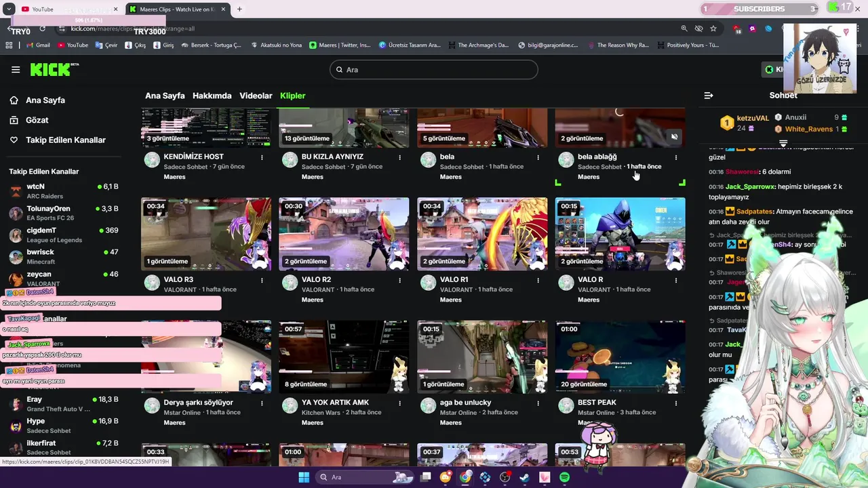868x488 pixels.
Task: Open options menu for KENDİMİZE HOST clip
Action: pyautogui.click(x=262, y=157)
